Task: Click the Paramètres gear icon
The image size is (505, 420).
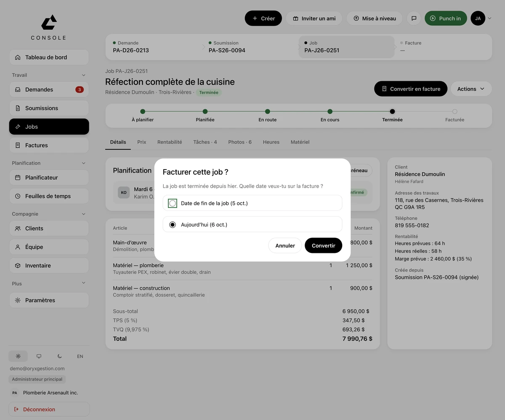Action: click(x=18, y=300)
